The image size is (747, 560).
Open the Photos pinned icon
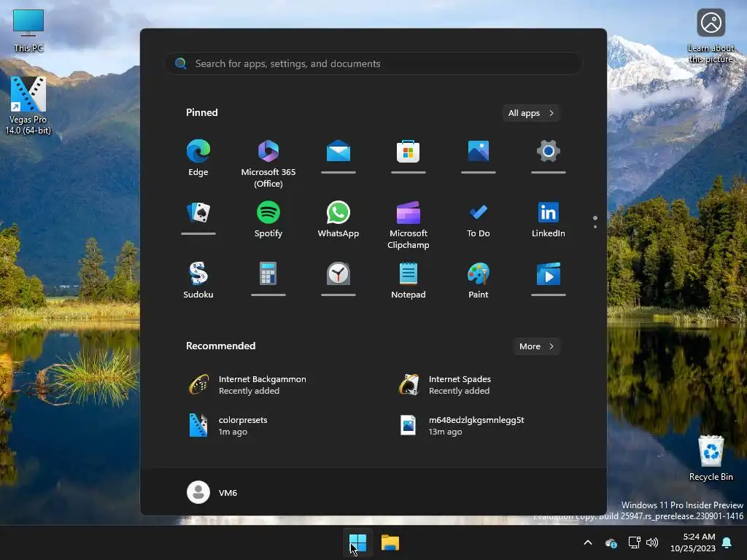[x=479, y=157]
